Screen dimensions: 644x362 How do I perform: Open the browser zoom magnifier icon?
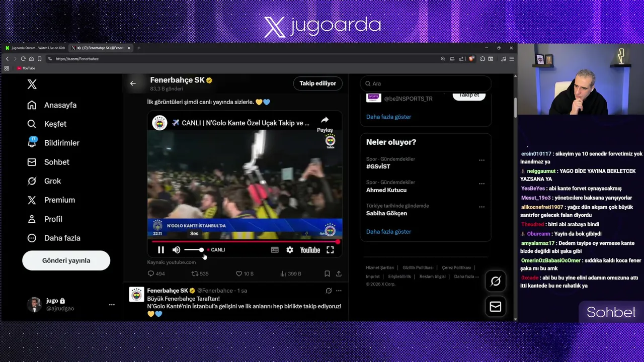pos(443,59)
